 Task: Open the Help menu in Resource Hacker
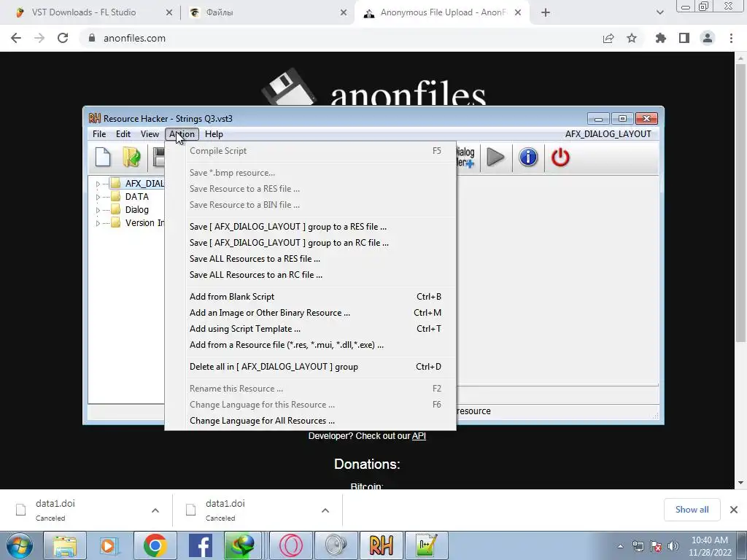[x=214, y=134]
